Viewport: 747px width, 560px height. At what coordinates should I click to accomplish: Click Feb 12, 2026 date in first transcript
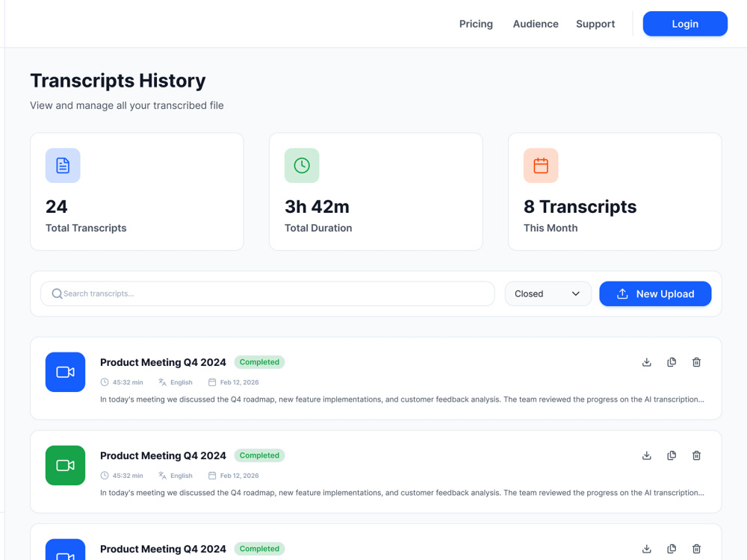point(240,382)
